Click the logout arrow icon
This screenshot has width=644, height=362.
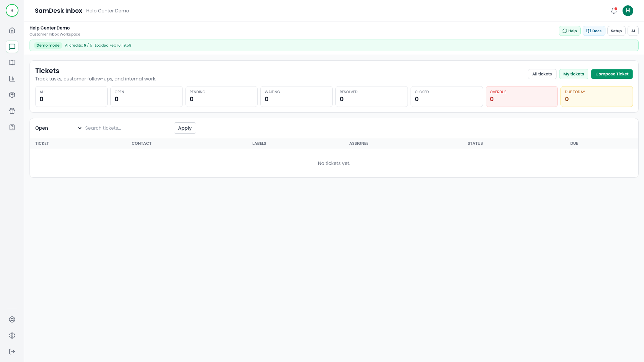point(12,352)
